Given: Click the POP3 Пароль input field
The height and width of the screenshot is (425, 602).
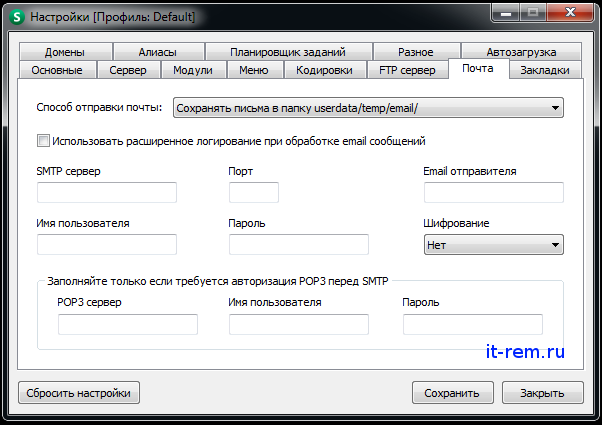Looking at the screenshot, I should [x=473, y=324].
